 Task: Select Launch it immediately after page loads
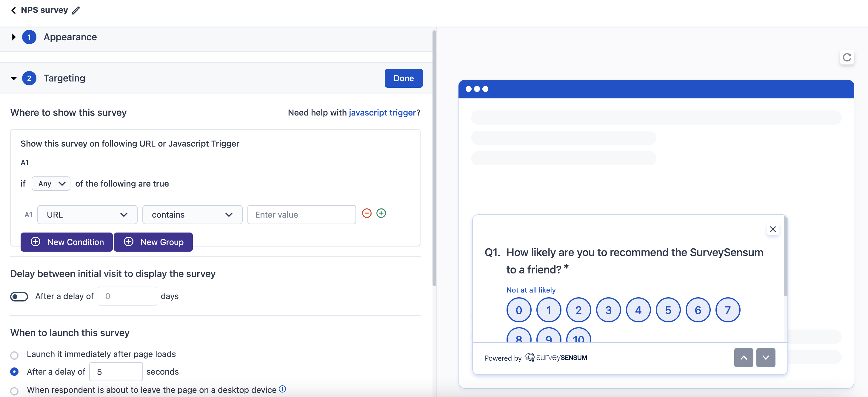click(x=14, y=355)
